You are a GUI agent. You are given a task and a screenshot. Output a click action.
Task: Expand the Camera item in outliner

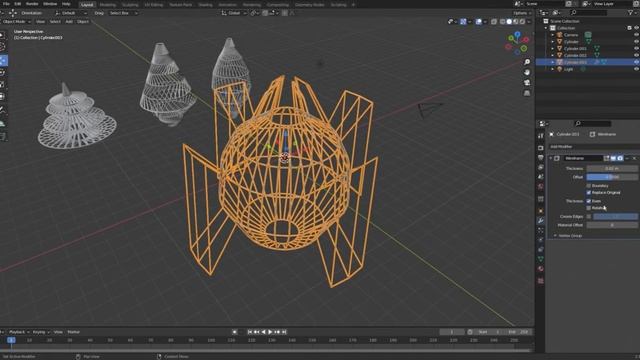(x=553, y=35)
